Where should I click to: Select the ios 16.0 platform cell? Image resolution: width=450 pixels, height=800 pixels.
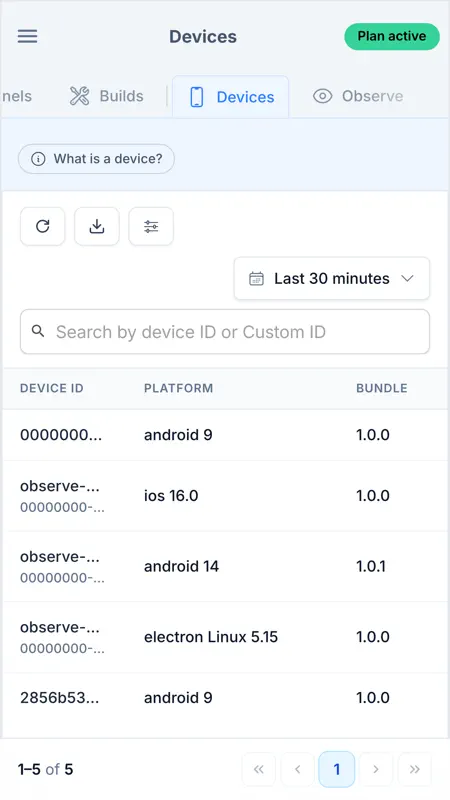point(171,495)
